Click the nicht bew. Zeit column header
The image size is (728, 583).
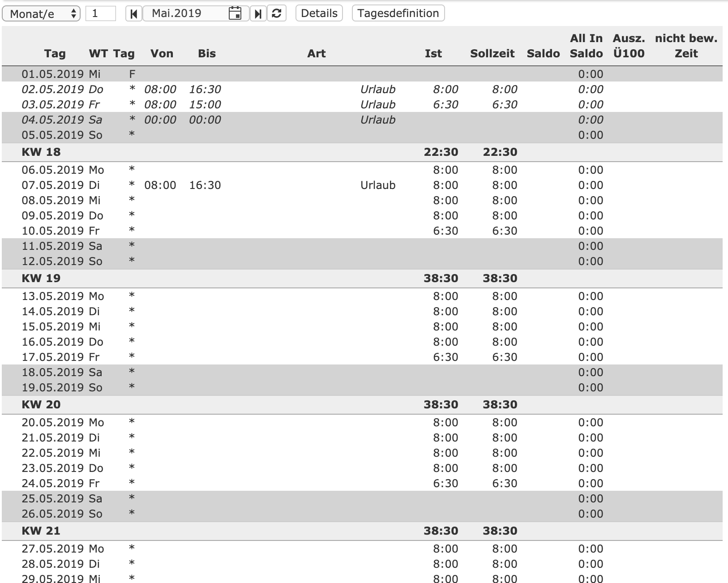point(686,46)
